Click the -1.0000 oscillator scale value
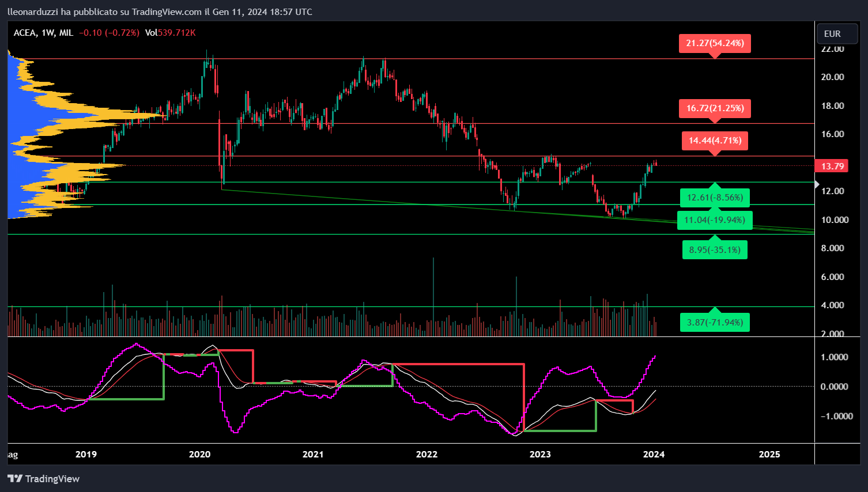Screen dimensions: 868x492 836,416
